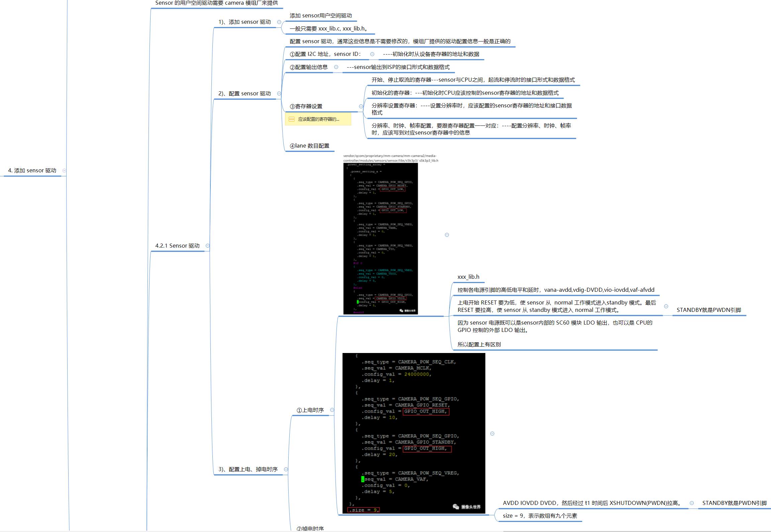Collapse the '①上电时序' node
The height and width of the screenshot is (532, 771).
332,410
